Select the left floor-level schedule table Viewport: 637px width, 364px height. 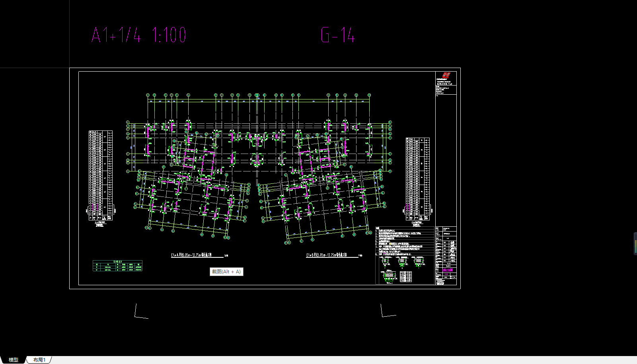pyautogui.click(x=101, y=175)
